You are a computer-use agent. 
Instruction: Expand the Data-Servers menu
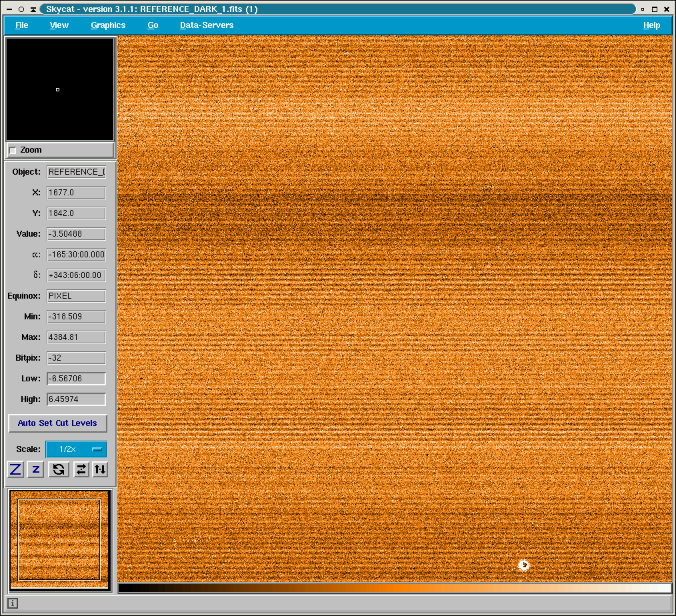(x=207, y=25)
